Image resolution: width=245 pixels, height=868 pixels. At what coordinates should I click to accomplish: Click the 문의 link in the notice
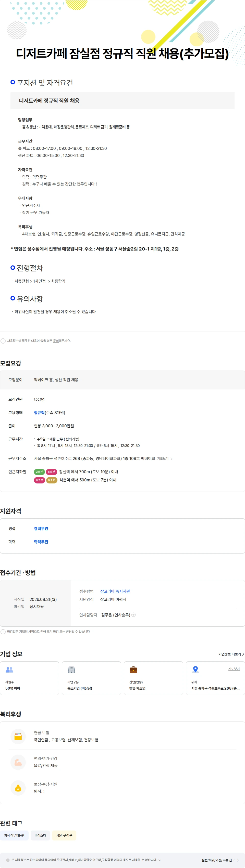(x=56, y=341)
